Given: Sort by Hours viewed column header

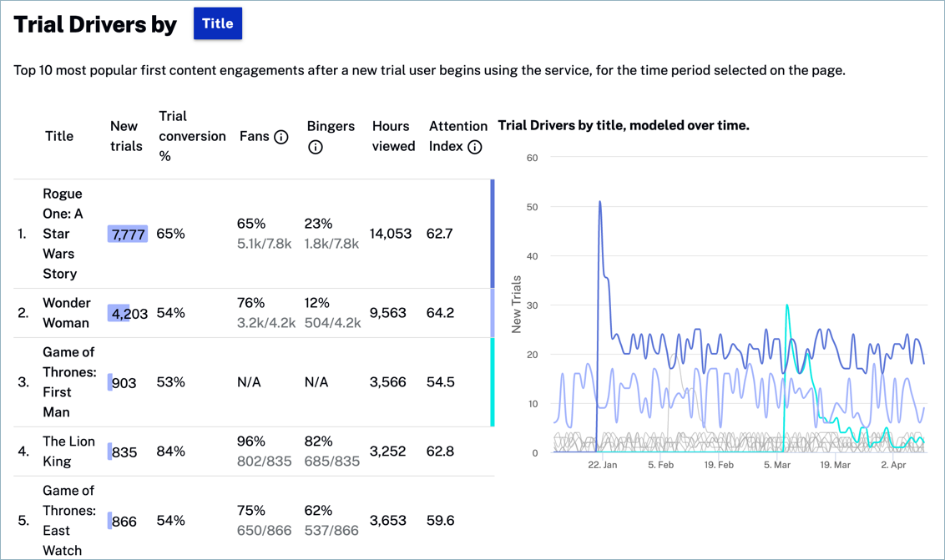Looking at the screenshot, I should 393,136.
